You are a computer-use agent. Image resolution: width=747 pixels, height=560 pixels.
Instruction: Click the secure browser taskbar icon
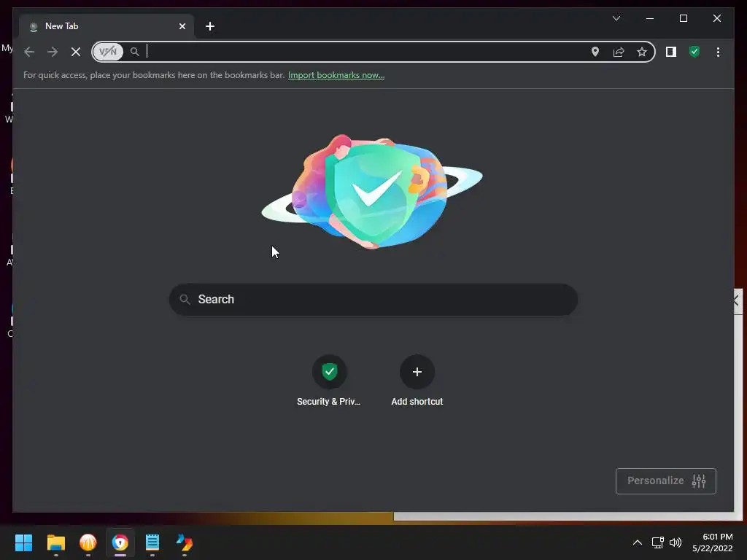pos(120,542)
